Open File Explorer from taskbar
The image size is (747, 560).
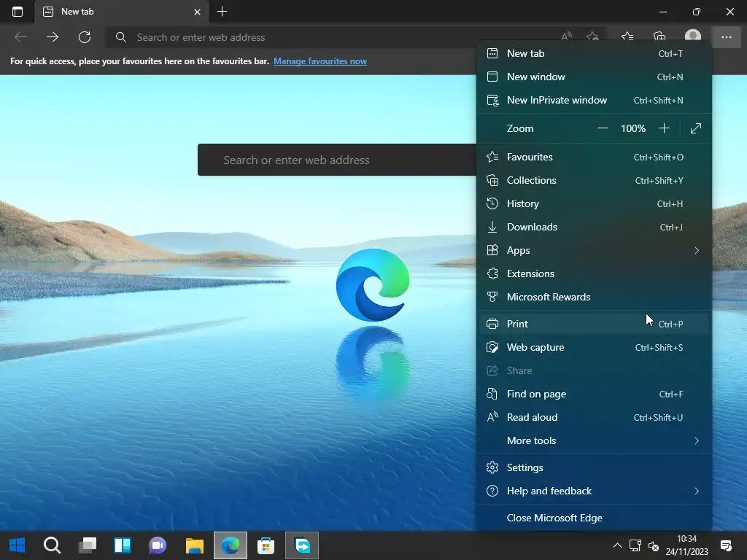pos(194,545)
